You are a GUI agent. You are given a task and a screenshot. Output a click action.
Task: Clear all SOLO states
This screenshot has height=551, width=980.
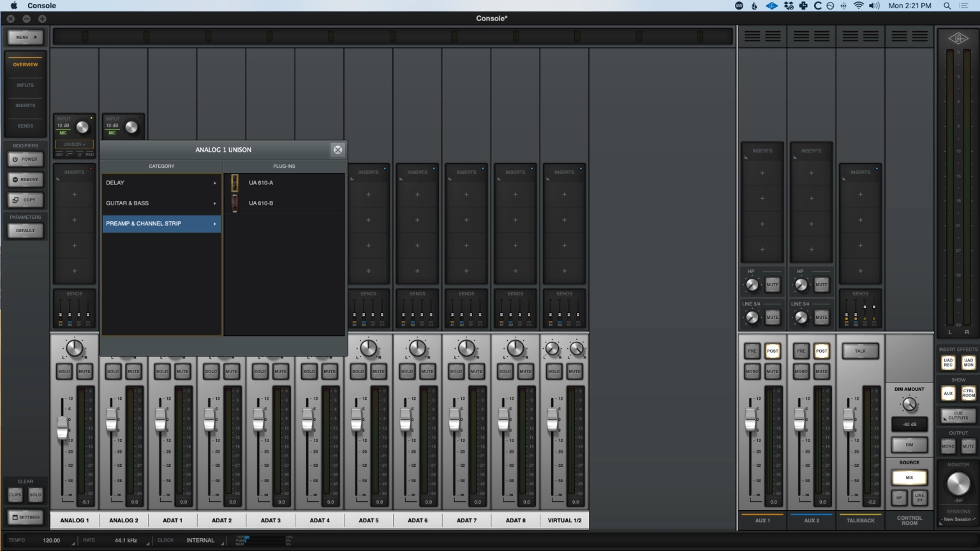click(35, 494)
